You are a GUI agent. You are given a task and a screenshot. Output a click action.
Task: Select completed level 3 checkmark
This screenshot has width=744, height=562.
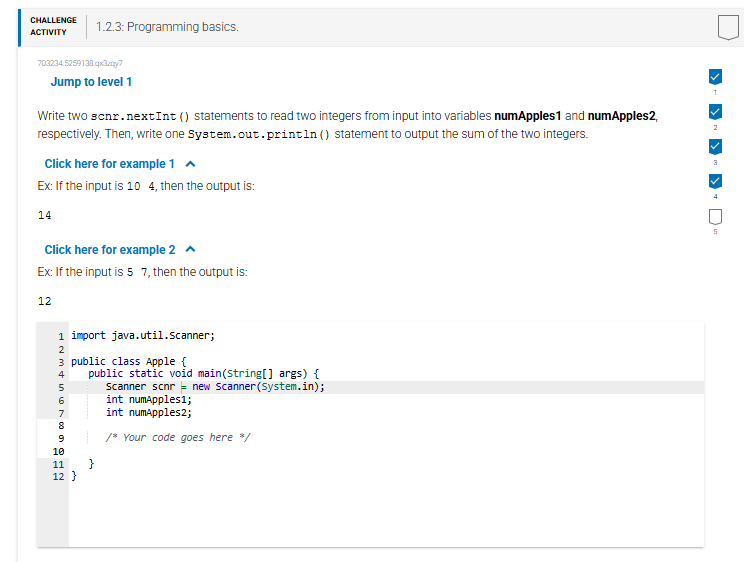715,147
